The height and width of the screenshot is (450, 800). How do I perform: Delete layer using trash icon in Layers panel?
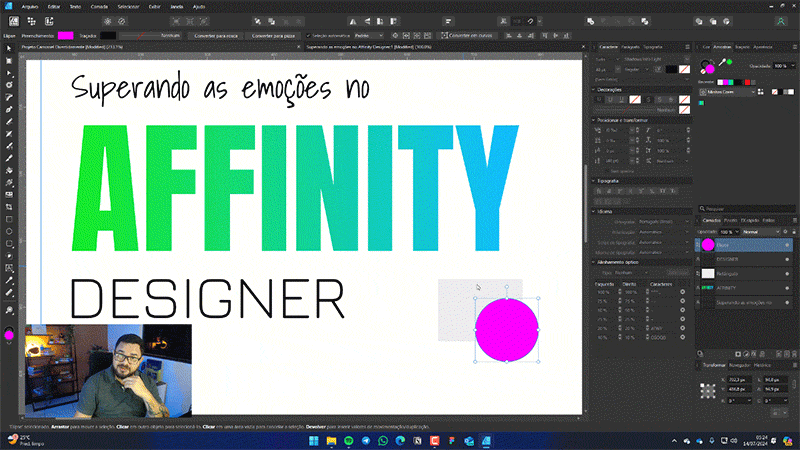pos(794,354)
